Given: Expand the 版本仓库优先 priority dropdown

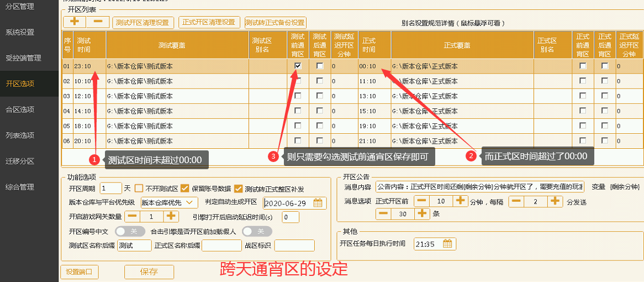Looking at the screenshot, I should (x=169, y=202).
